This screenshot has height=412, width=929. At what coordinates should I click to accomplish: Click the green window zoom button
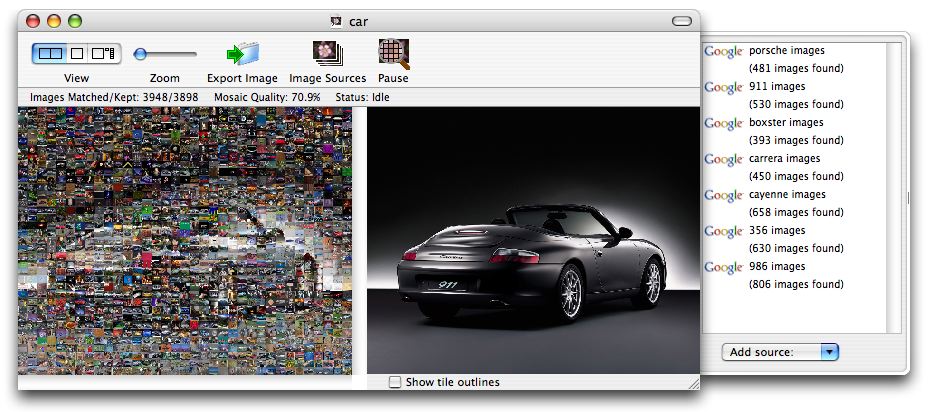75,21
